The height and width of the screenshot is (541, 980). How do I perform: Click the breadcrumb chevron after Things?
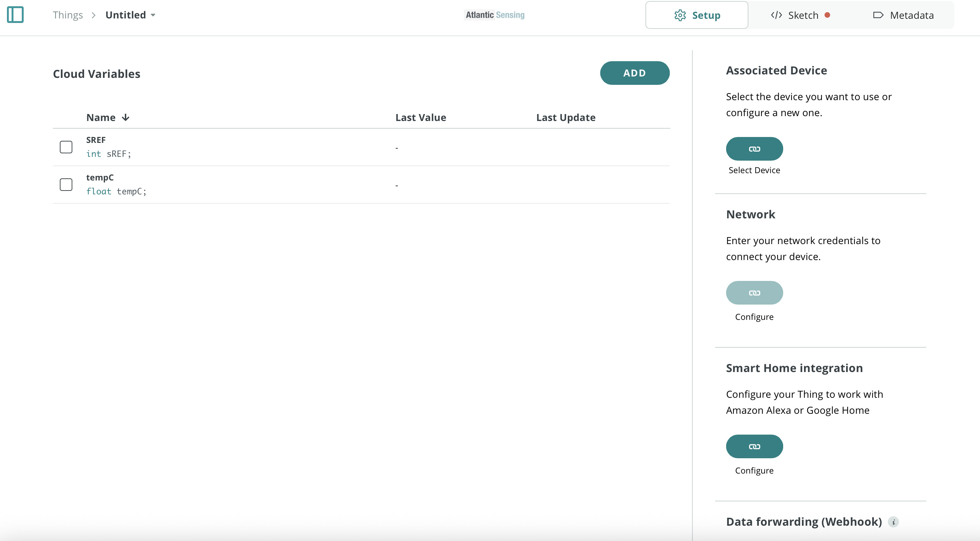coord(94,15)
